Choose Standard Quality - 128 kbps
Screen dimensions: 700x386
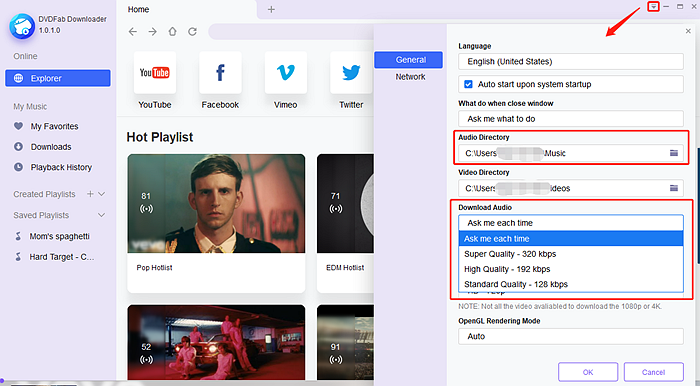click(571, 284)
